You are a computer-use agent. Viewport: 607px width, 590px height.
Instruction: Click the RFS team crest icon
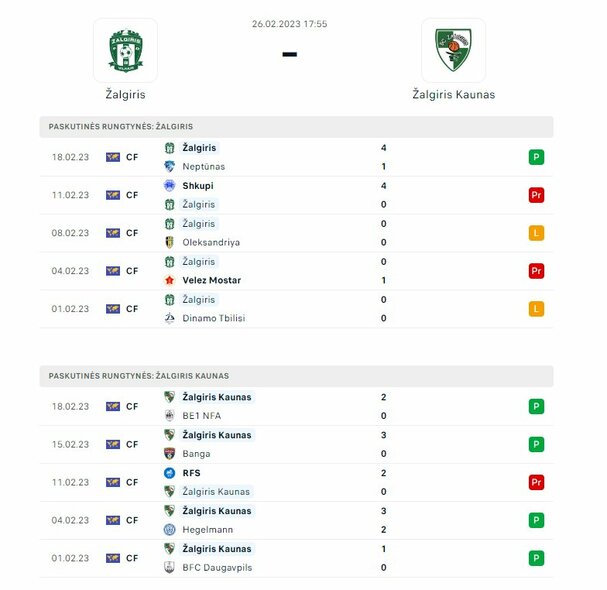click(x=170, y=473)
